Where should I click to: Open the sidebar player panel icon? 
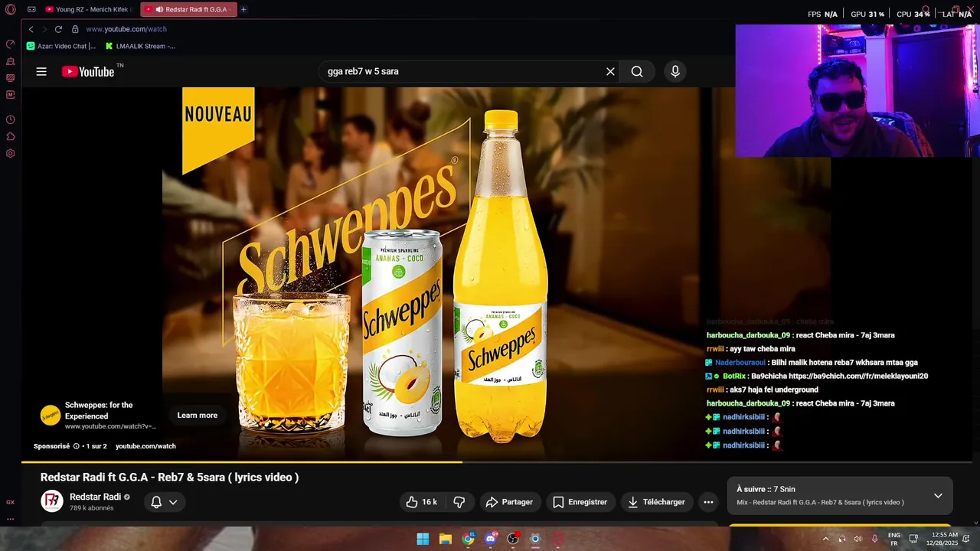[11, 78]
